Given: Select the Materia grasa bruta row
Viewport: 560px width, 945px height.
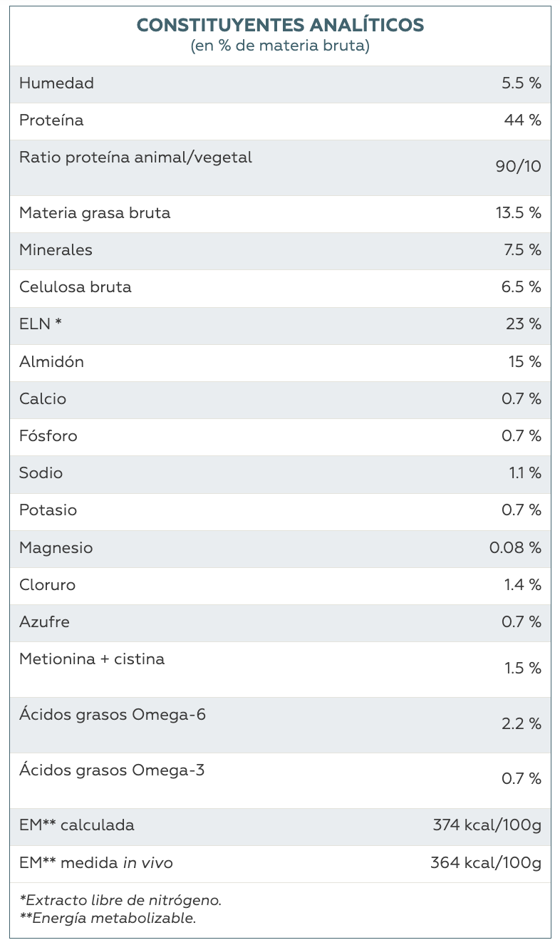Looking at the screenshot, I should (x=280, y=214).
